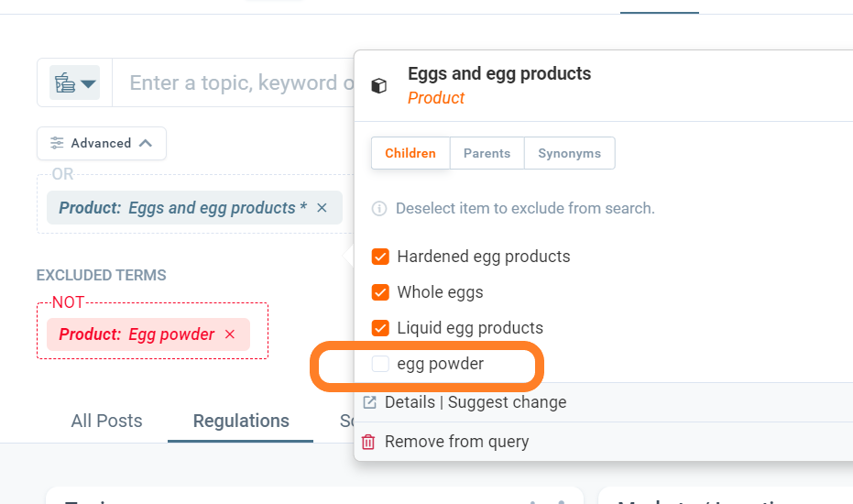Open the search type selector icon dropdown
The width and height of the screenshot is (853, 504).
(74, 83)
